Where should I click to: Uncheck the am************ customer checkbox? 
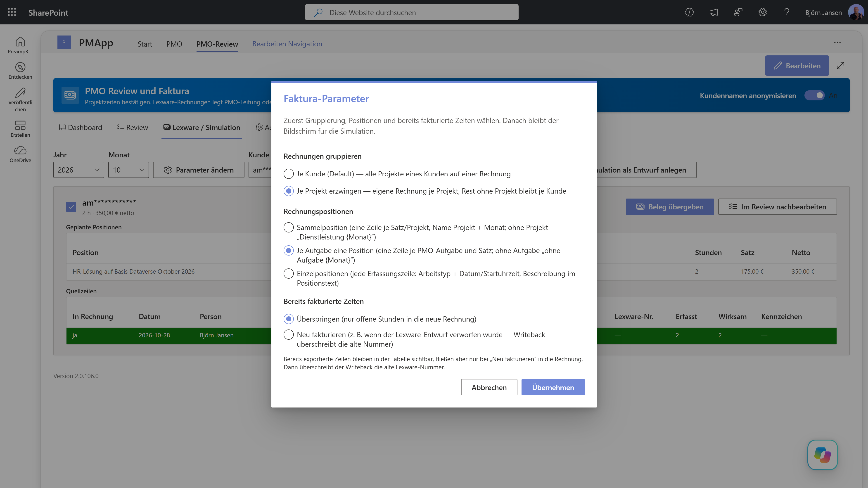coord(71,207)
